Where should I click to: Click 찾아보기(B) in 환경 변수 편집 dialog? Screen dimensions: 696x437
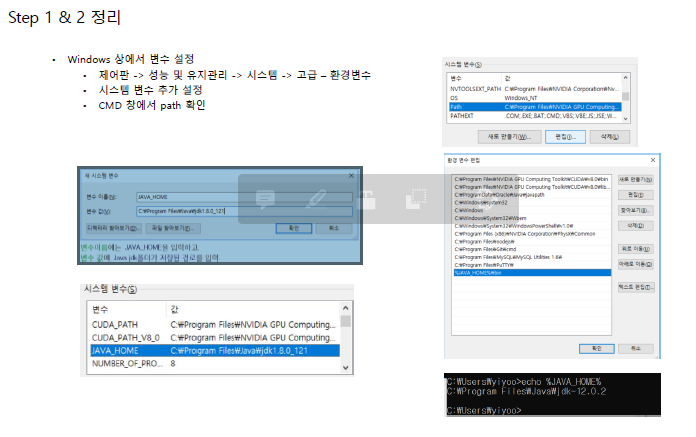click(x=636, y=210)
